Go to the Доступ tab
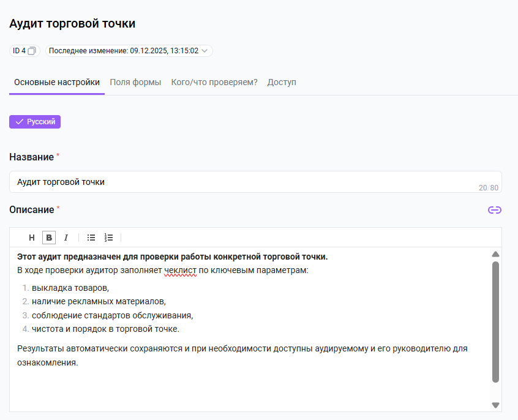The width and height of the screenshot is (518, 420). point(282,82)
